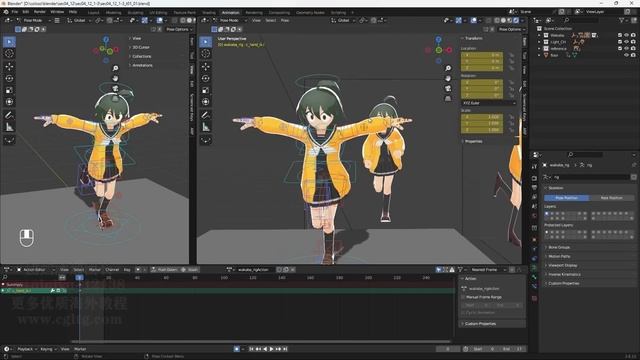Select the Scale tool in left viewport

[x=9, y=90]
